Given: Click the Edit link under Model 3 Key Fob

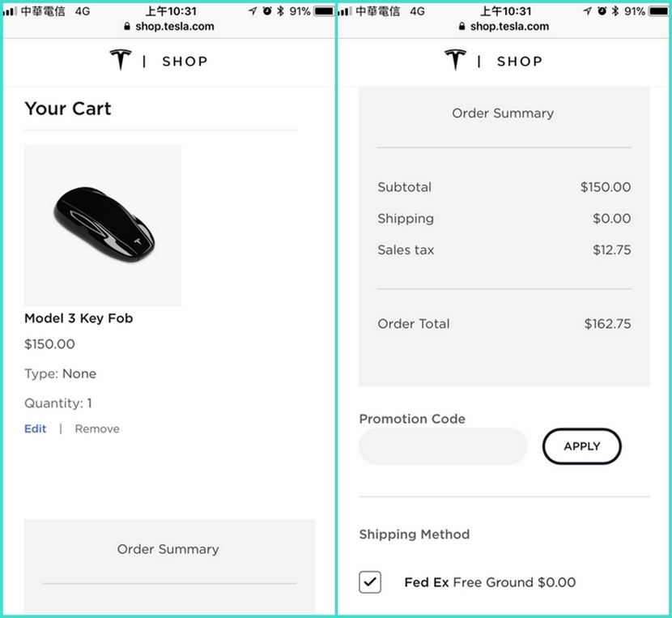Looking at the screenshot, I should pos(36,428).
